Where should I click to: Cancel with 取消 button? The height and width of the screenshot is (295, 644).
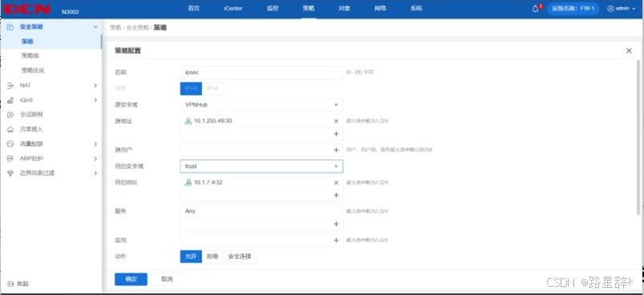click(x=167, y=279)
